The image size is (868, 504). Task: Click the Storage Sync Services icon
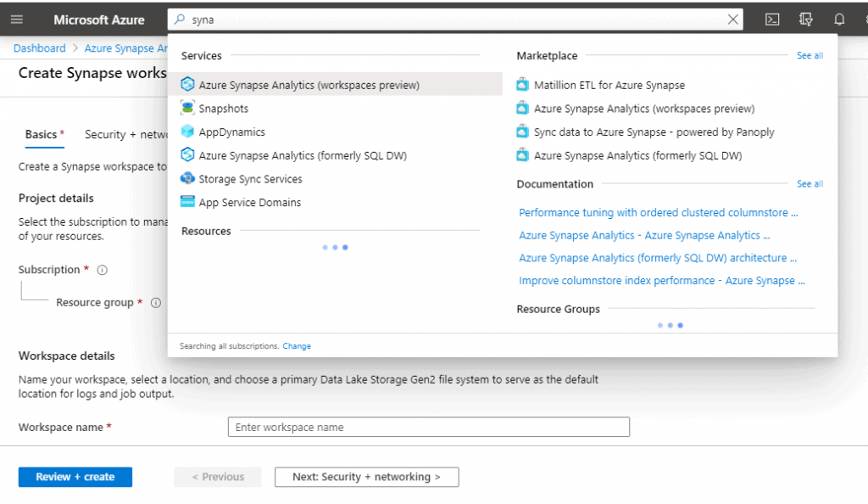(187, 179)
